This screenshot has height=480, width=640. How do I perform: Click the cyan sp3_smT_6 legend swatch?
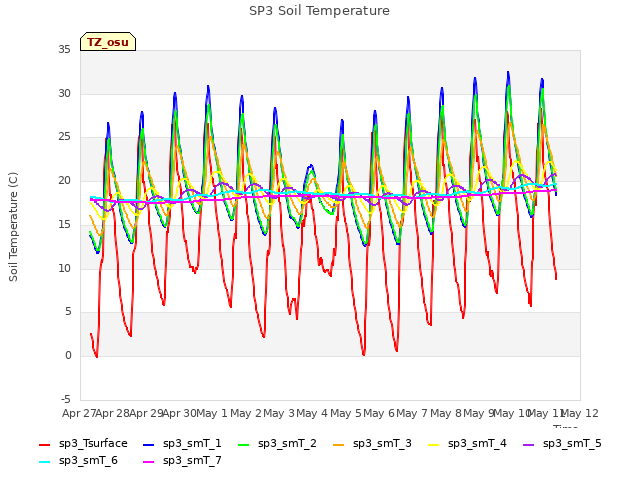44,462
